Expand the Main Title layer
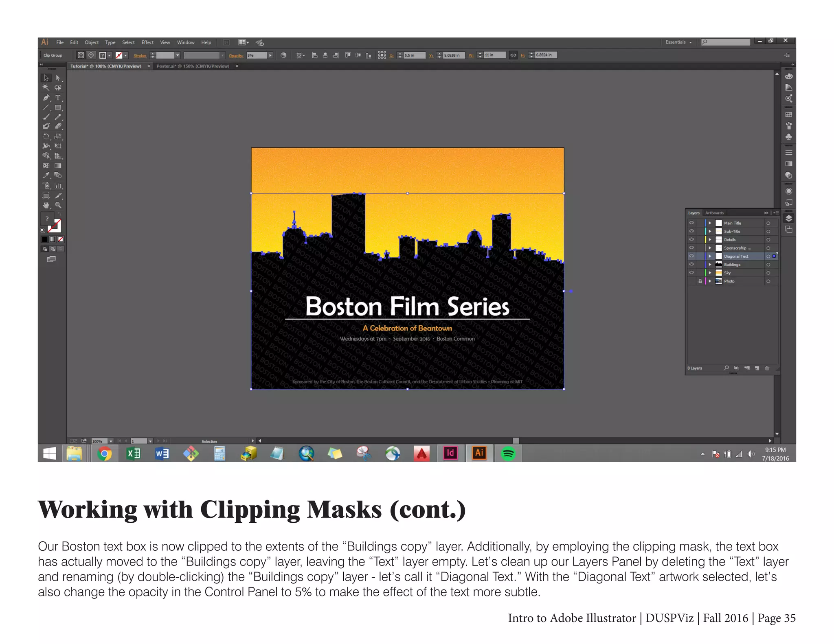 coord(710,223)
